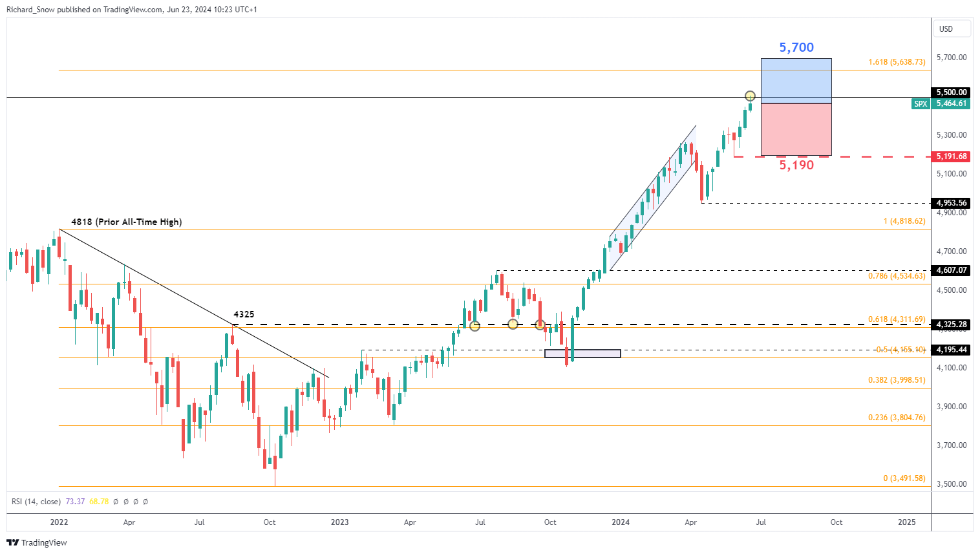Click the RSI value 73.37 in legend
The height and width of the screenshot is (554, 980).
(75, 502)
